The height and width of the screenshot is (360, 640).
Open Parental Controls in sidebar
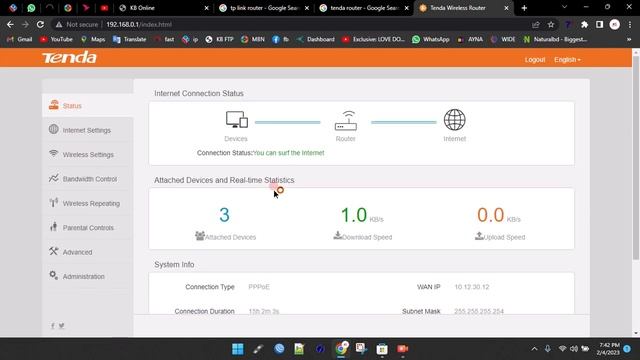(x=88, y=228)
